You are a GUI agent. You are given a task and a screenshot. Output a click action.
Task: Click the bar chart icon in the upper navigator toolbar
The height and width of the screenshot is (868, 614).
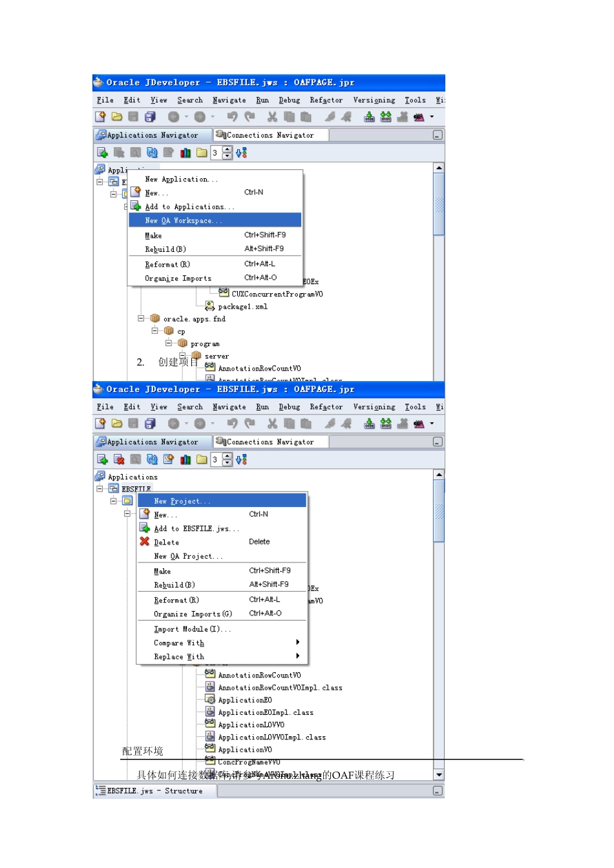pos(185,152)
